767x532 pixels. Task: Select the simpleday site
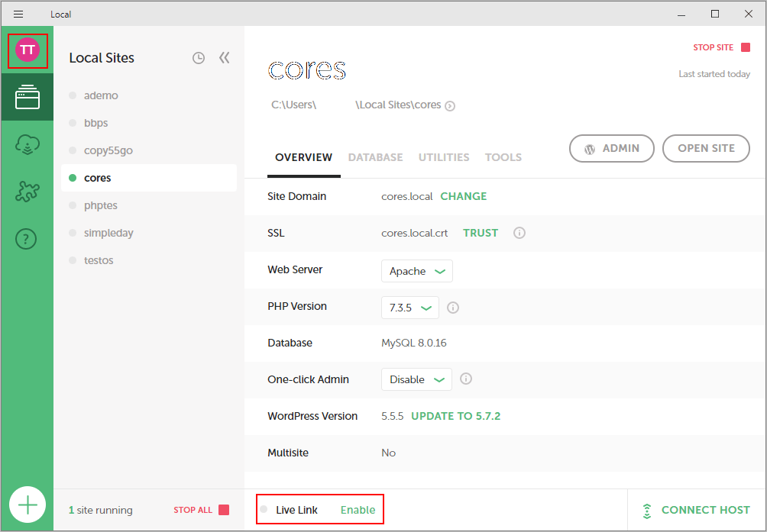tap(149, 233)
